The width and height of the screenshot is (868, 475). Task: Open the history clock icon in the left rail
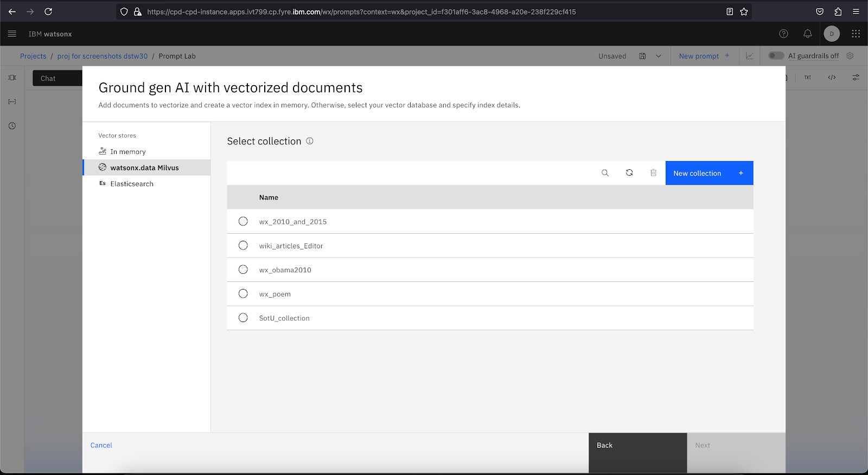(12, 126)
